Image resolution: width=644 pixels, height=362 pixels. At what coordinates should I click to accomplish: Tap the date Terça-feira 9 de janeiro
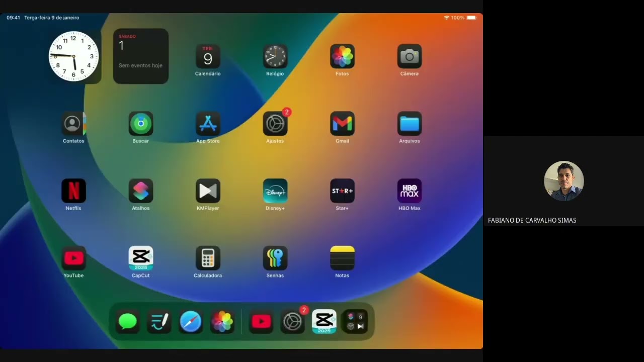52,18
